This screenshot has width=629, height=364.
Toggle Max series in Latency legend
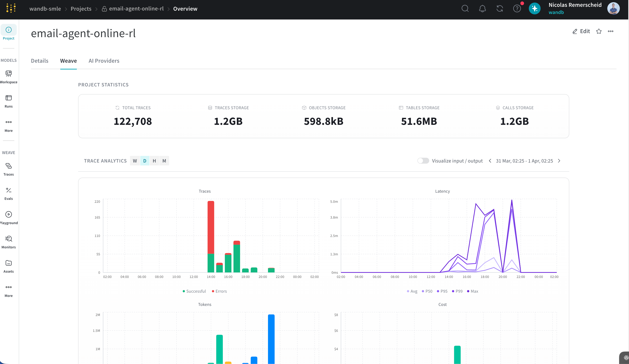(x=473, y=291)
